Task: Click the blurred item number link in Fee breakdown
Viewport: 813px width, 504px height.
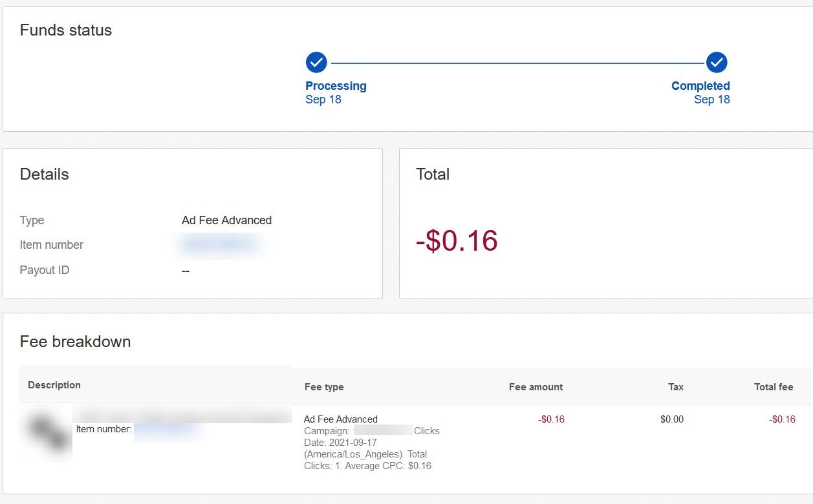Action: 166,428
